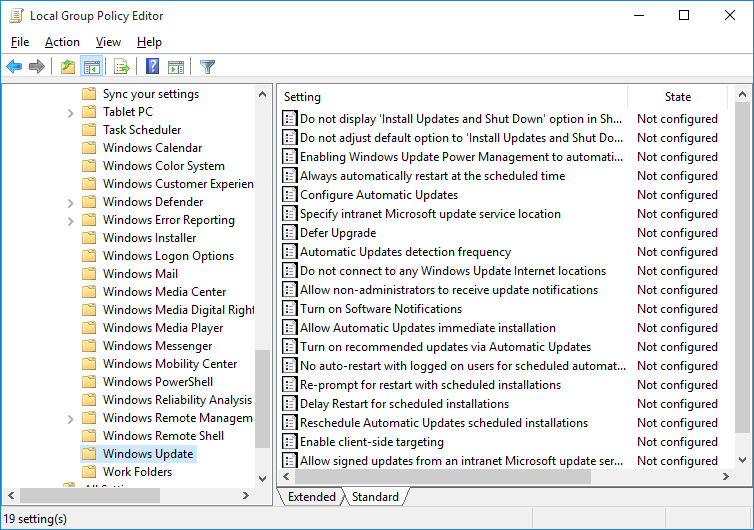The width and height of the screenshot is (754, 530).
Task: Open the Action menu
Action: (62, 42)
